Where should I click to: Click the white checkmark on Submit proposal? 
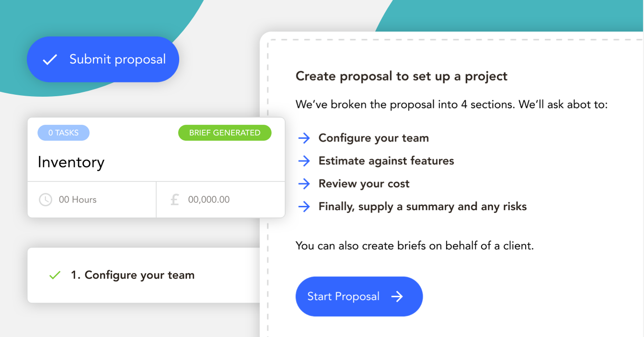tap(50, 60)
